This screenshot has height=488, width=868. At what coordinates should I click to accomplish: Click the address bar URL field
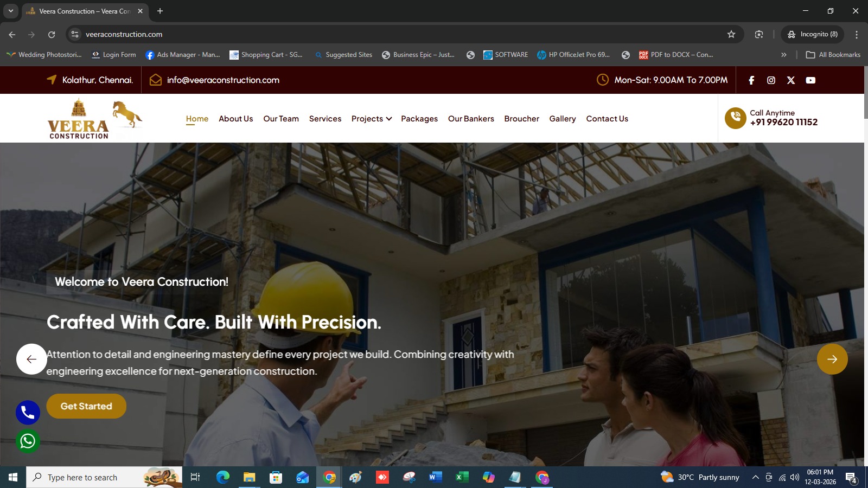401,34
